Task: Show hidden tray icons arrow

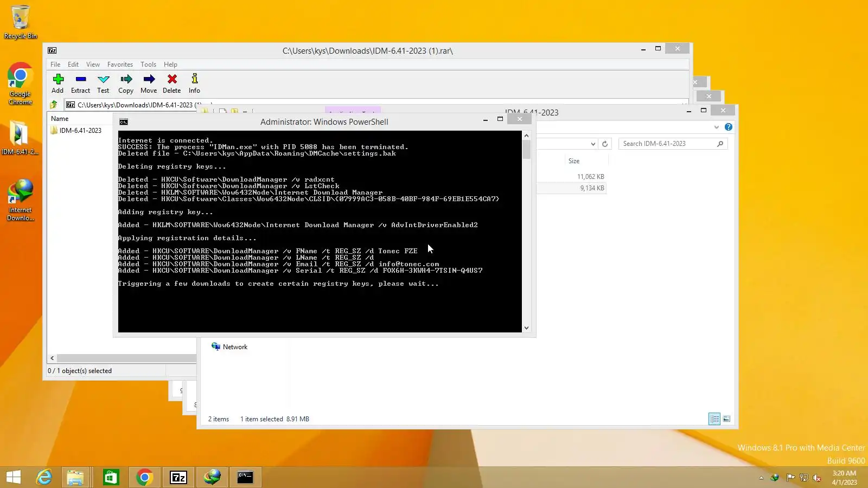Action: tap(761, 478)
